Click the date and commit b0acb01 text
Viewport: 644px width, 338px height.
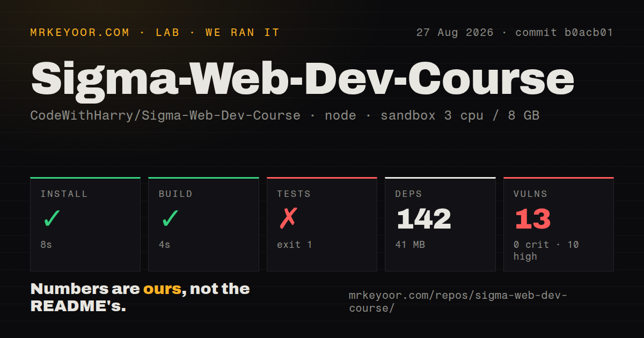tap(515, 33)
